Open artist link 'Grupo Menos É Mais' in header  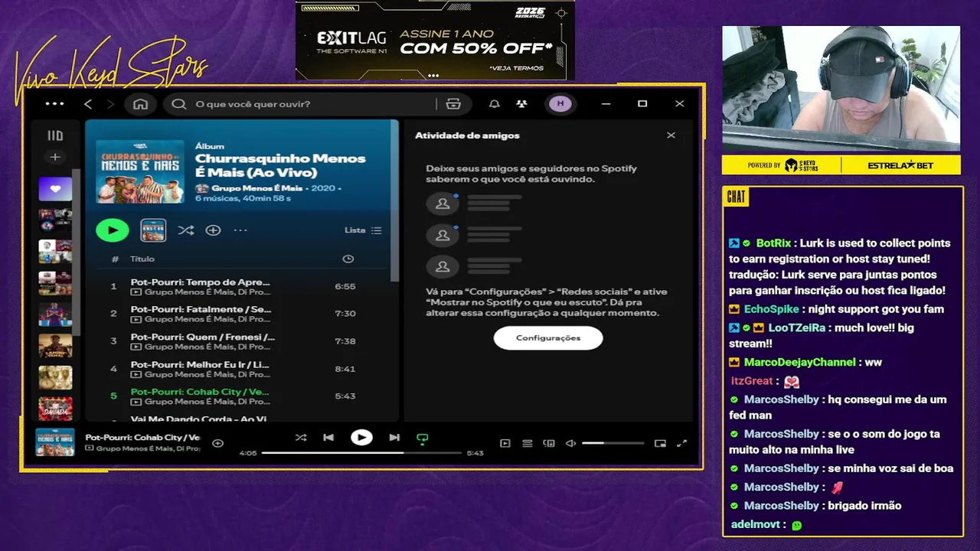pos(256,187)
